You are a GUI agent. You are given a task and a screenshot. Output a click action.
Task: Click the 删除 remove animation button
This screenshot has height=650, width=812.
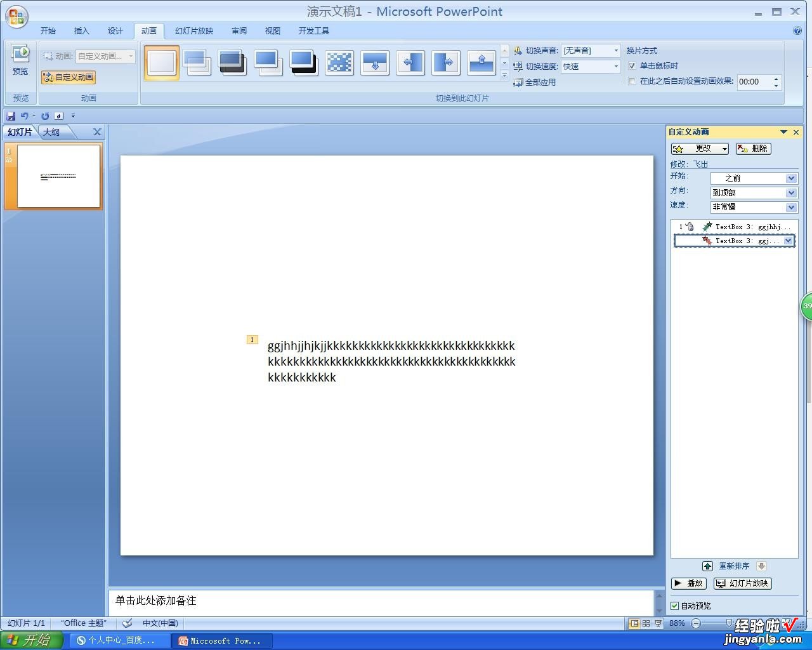[753, 149]
